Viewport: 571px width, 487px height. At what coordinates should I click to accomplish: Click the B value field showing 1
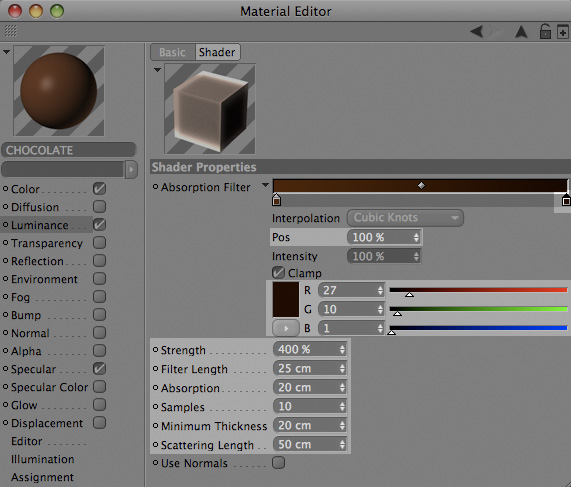click(x=351, y=328)
